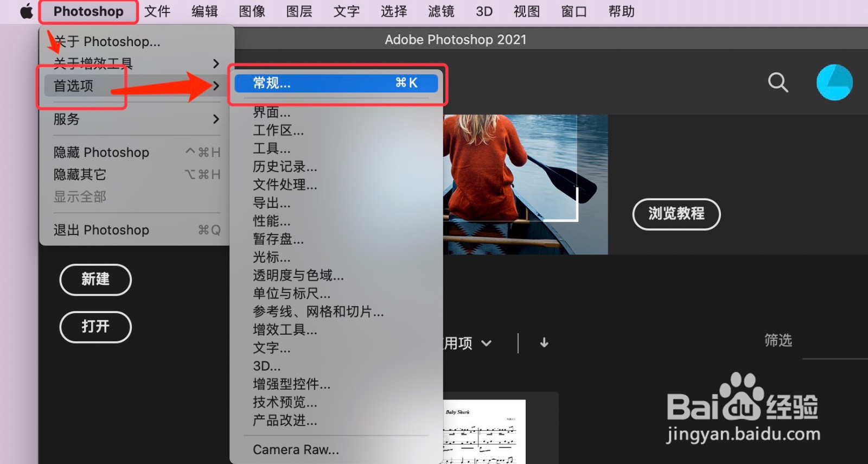Click the 打开 button
868x464 pixels.
tap(95, 327)
